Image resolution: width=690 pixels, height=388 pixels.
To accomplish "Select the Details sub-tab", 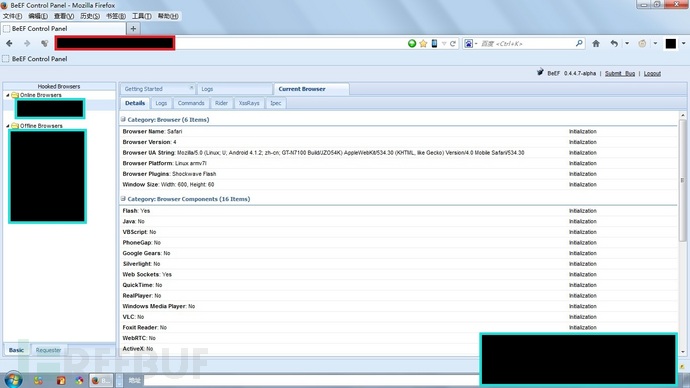I will (135, 103).
